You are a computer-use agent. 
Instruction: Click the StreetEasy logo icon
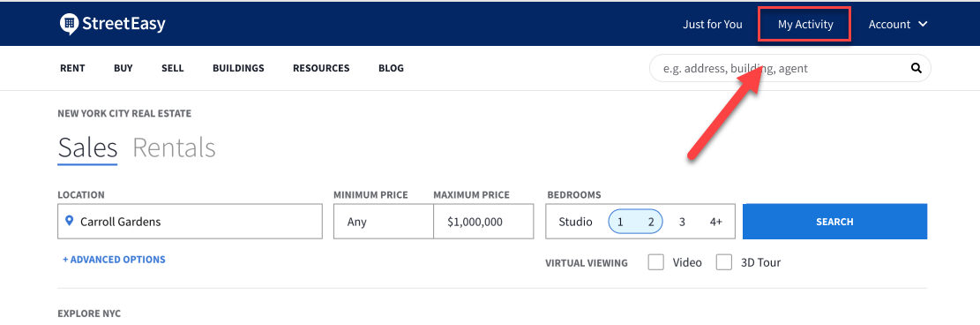pos(70,25)
